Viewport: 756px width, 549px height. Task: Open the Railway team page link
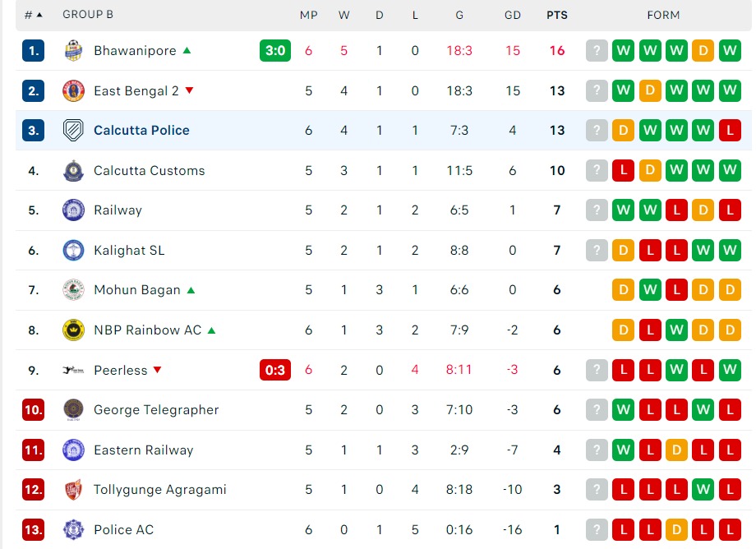(x=118, y=210)
